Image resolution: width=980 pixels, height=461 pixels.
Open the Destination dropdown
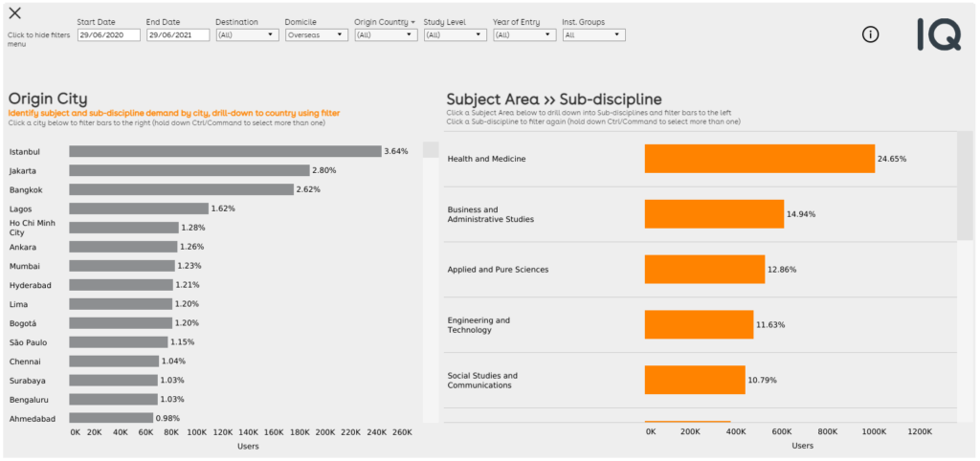click(247, 35)
